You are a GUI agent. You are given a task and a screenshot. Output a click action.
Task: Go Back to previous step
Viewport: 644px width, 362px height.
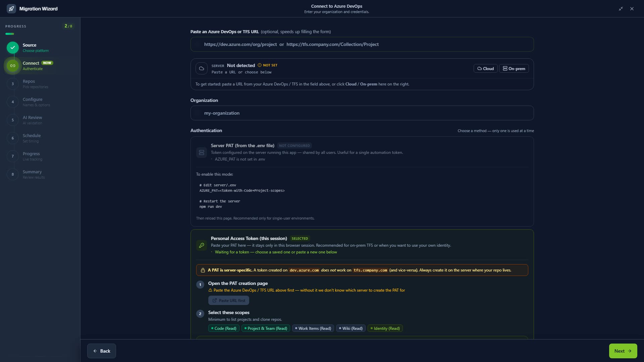click(x=102, y=351)
